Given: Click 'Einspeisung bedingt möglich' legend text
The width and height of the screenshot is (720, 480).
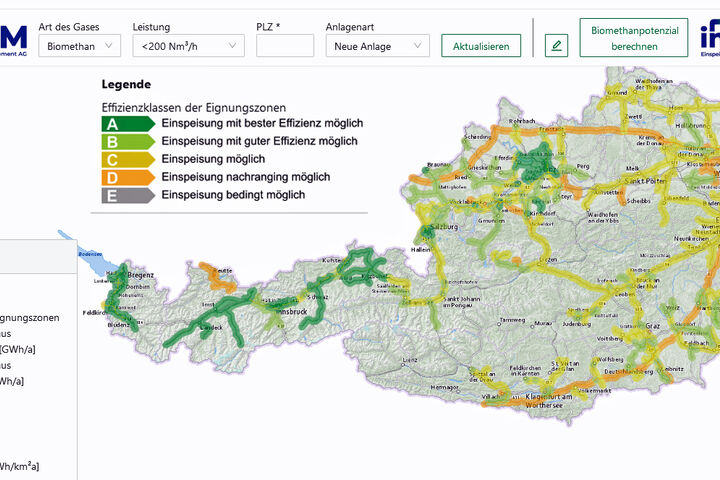Looking at the screenshot, I should tap(233, 195).
